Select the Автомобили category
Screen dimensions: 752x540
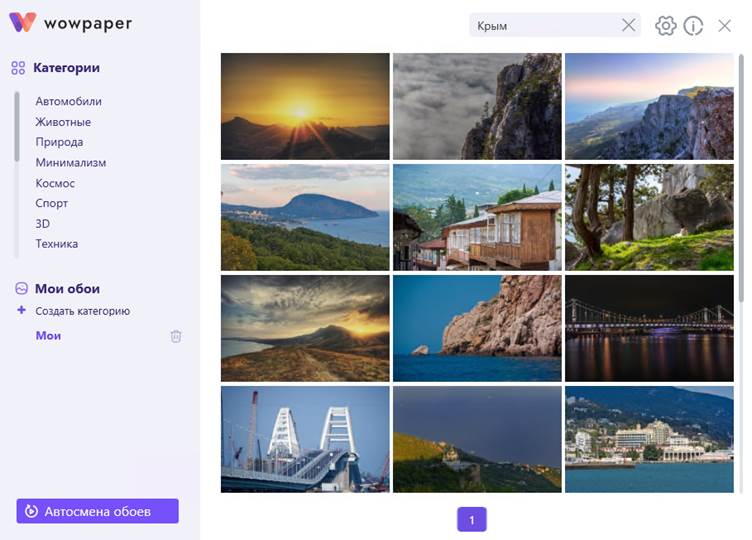click(x=68, y=101)
